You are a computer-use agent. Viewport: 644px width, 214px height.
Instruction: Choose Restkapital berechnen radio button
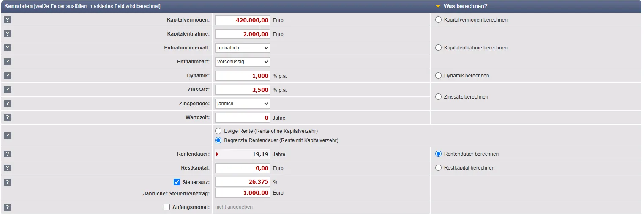click(x=438, y=168)
